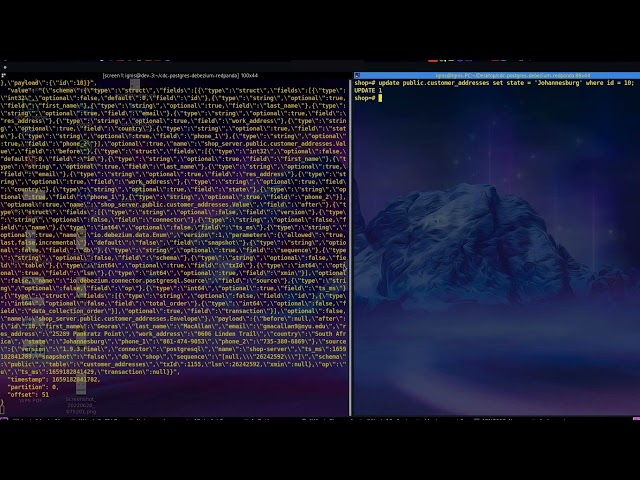
Task: Click the "timestamp": 1659182841782 line
Action: coord(53,380)
